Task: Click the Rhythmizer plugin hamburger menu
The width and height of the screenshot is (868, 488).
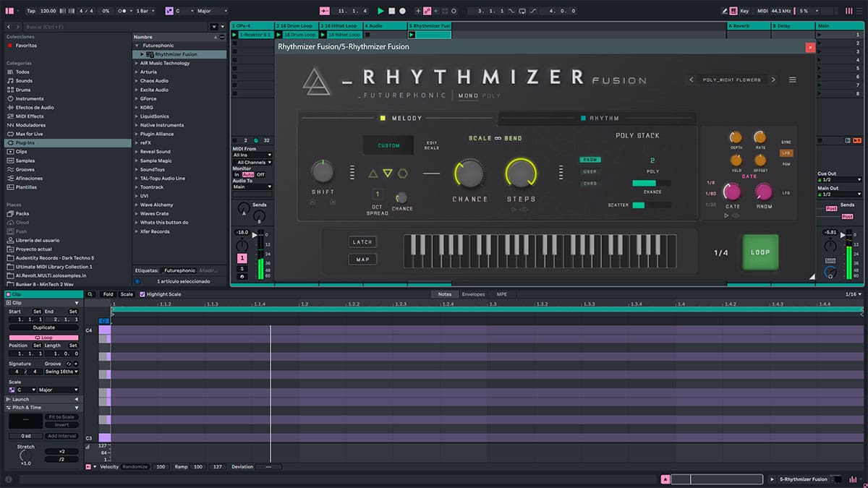Action: coord(792,80)
